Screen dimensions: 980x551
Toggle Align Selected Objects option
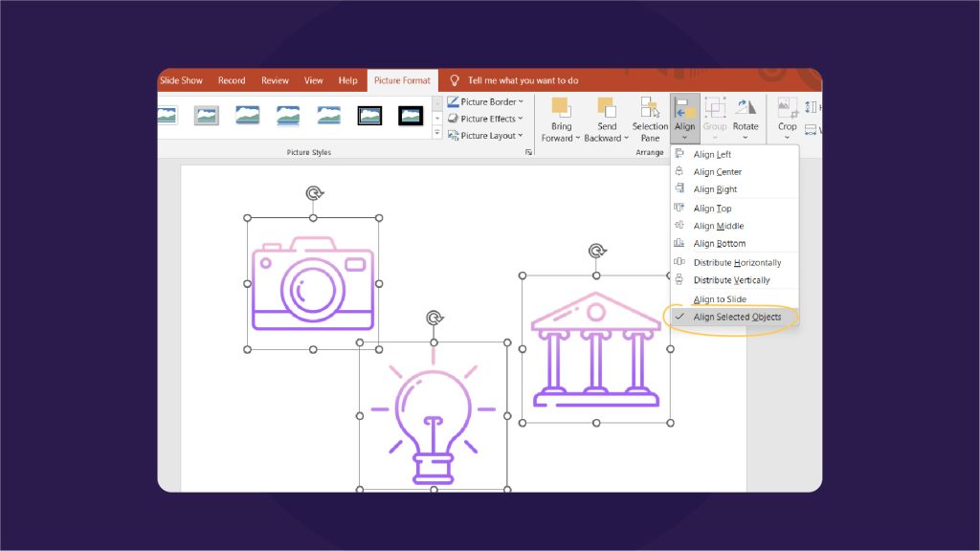735,317
